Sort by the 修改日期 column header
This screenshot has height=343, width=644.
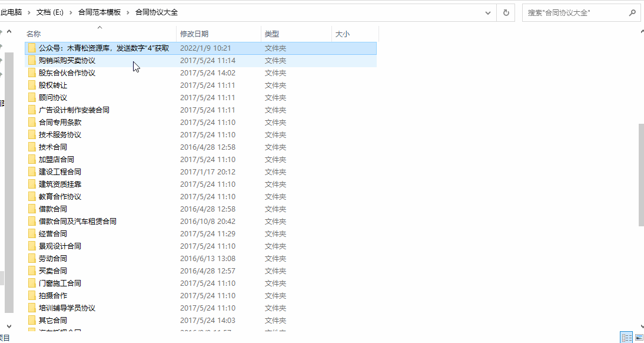[219, 34]
